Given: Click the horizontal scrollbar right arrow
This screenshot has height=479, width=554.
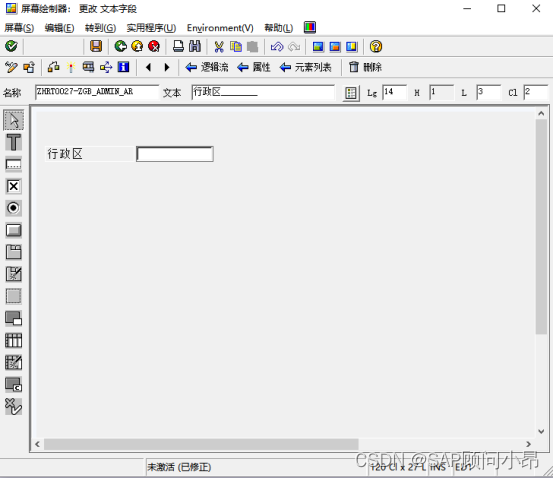Looking at the screenshot, I should (x=529, y=444).
